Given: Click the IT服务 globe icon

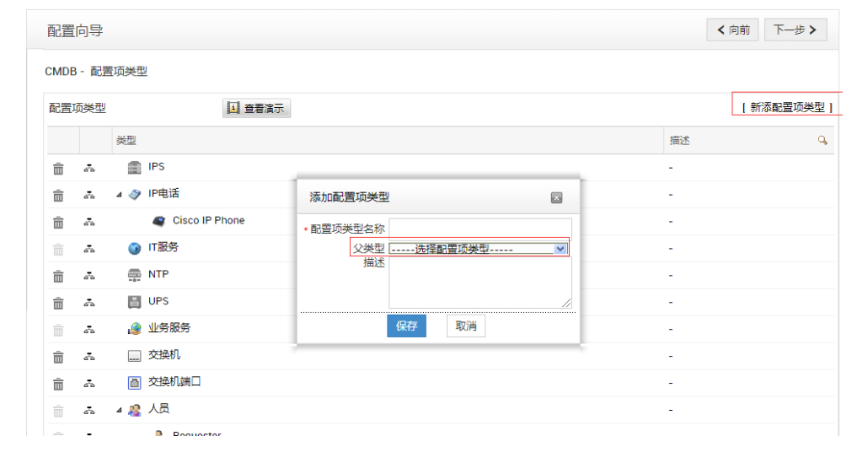Looking at the screenshot, I should click(x=134, y=248).
